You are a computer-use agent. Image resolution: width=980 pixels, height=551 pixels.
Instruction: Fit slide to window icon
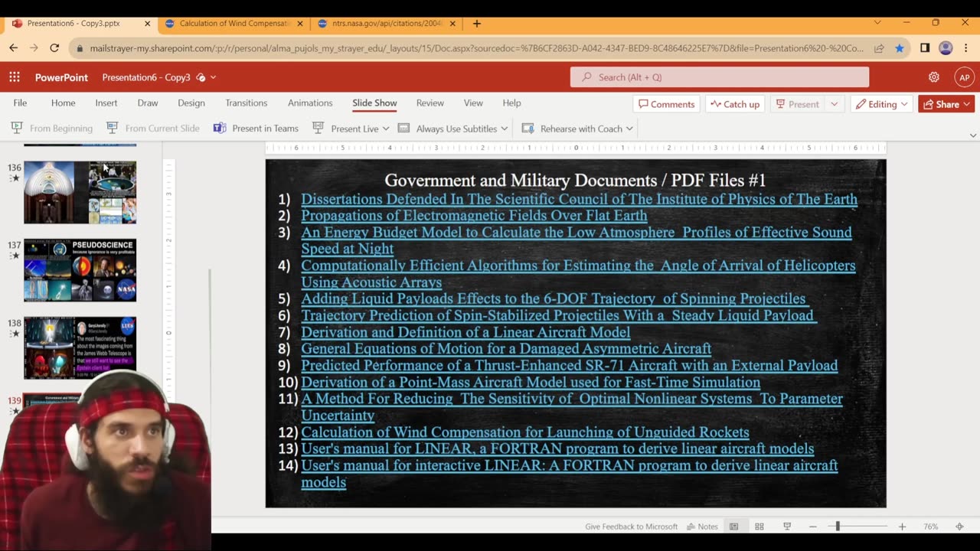click(x=959, y=527)
